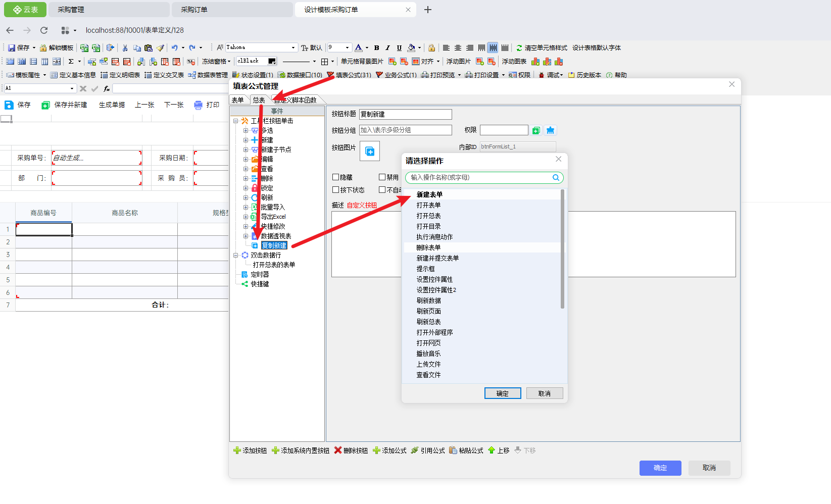This screenshot has width=831, height=504.
Task: Apply Underline formatting
Action: (x=399, y=48)
